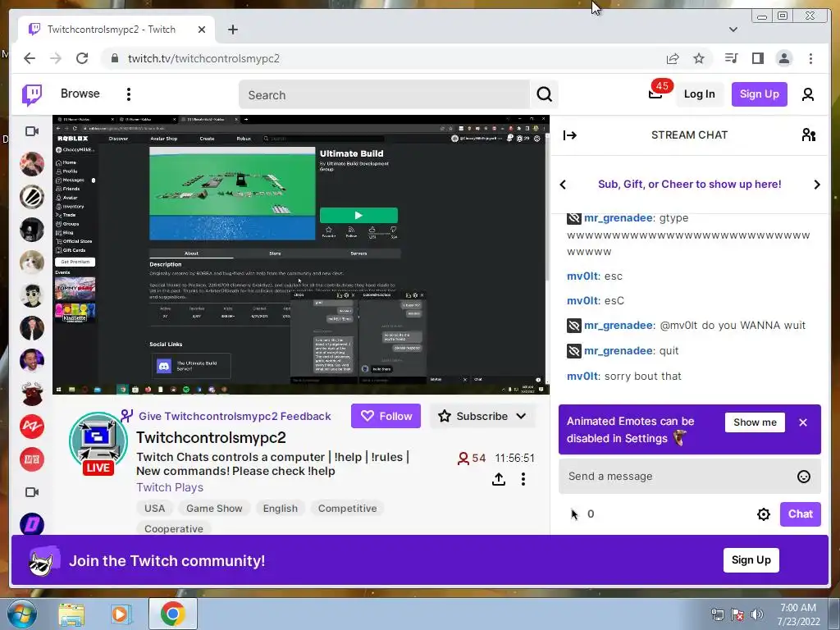This screenshot has width=840, height=630.
Task: Select the Cooperative tag
Action: click(174, 528)
